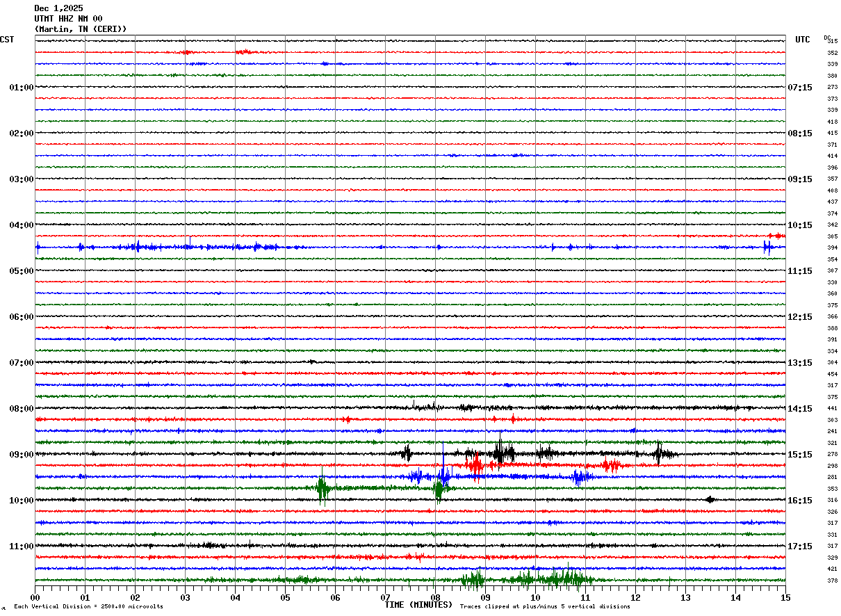Screen dimensions: 841x616
Task: Select the 09:00 CST time label
Action: pos(21,455)
